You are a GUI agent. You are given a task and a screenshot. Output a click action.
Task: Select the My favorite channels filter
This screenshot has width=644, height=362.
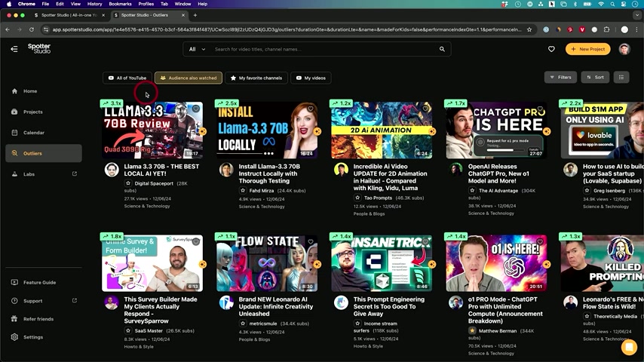256,78
